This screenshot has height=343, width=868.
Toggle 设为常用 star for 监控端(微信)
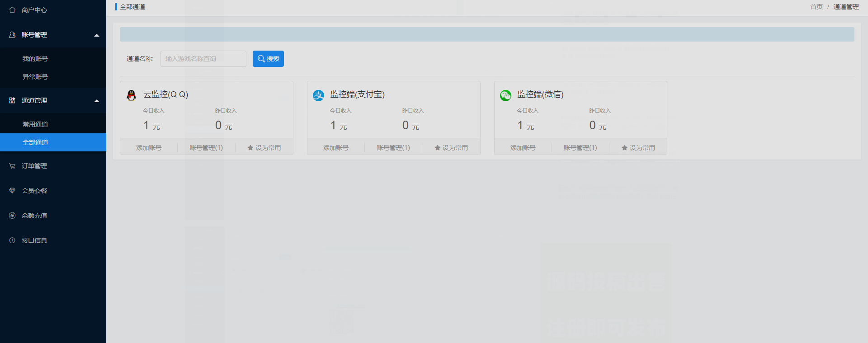[x=638, y=148]
